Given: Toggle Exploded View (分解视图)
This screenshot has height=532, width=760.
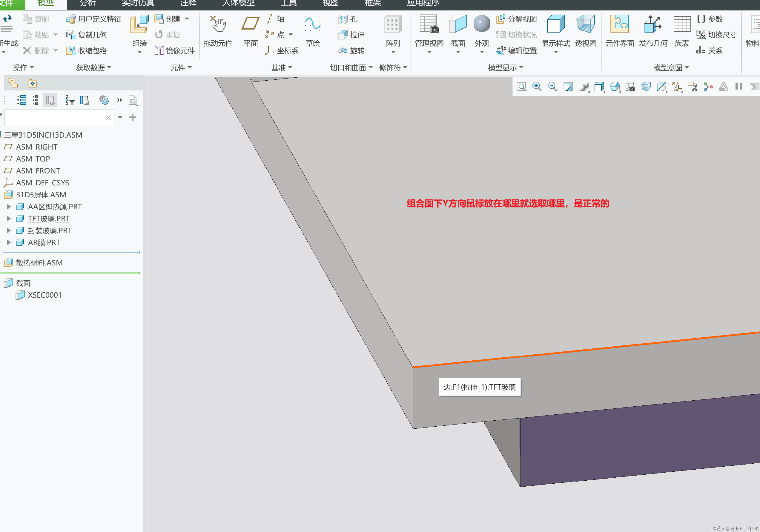Looking at the screenshot, I should click(x=516, y=19).
